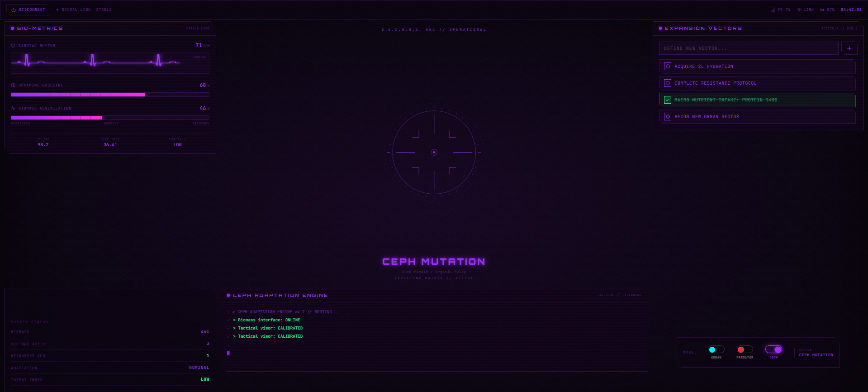Click the Biomass Assimilation progress bar
868x392 pixels.
pos(110,118)
